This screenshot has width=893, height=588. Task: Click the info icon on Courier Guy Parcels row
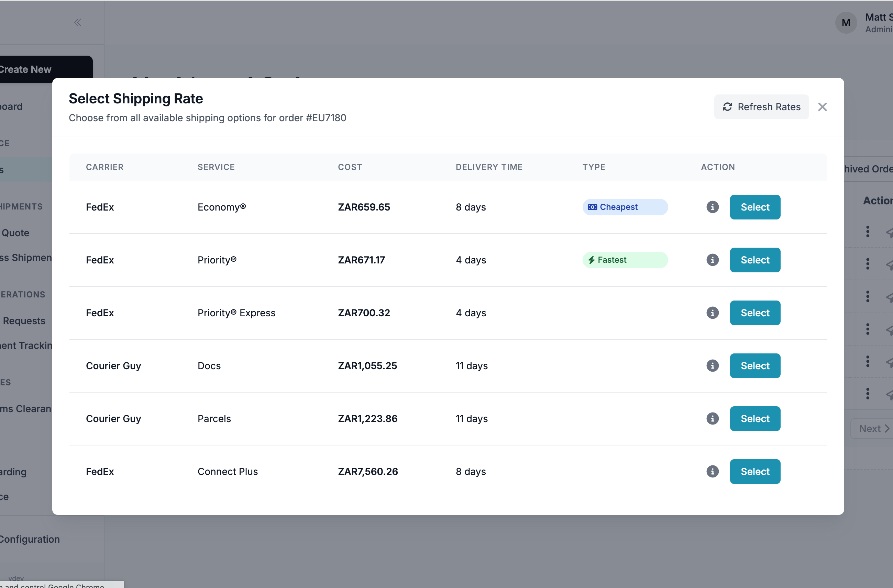point(712,418)
